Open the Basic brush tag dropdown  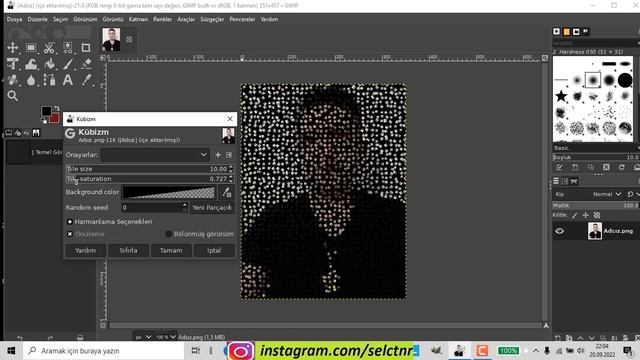coord(596,148)
